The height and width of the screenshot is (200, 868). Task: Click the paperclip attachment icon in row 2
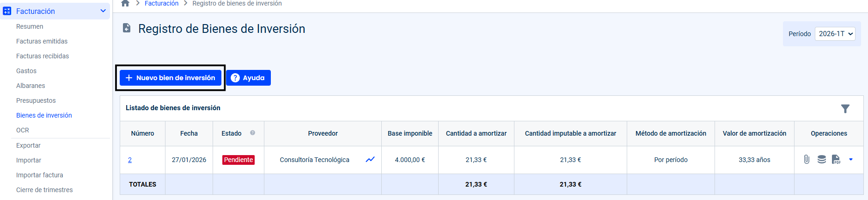point(807,159)
